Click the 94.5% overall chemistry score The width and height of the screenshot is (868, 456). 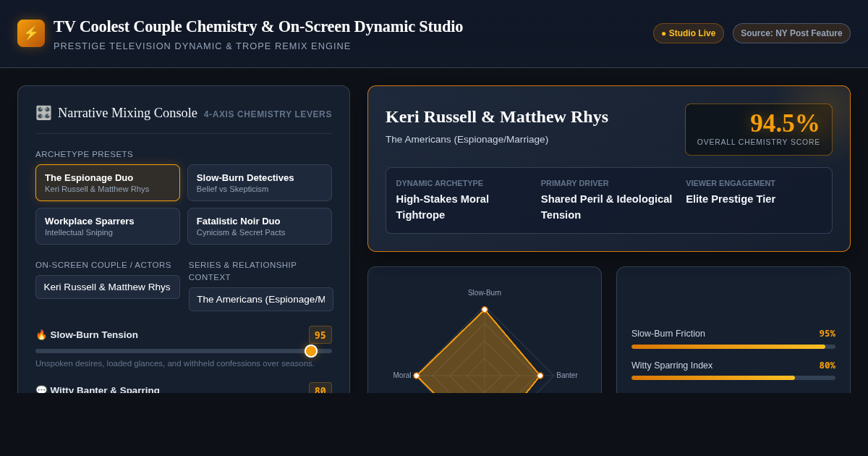[784, 123]
